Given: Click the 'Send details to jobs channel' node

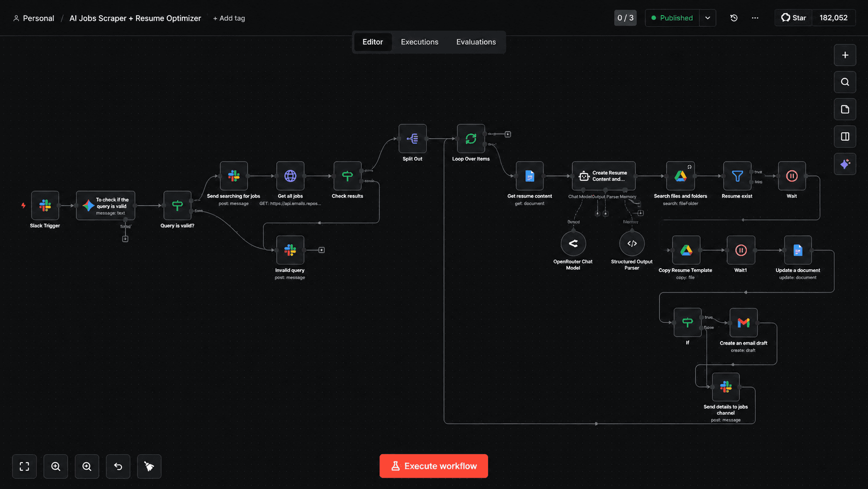Looking at the screenshot, I should tap(726, 387).
